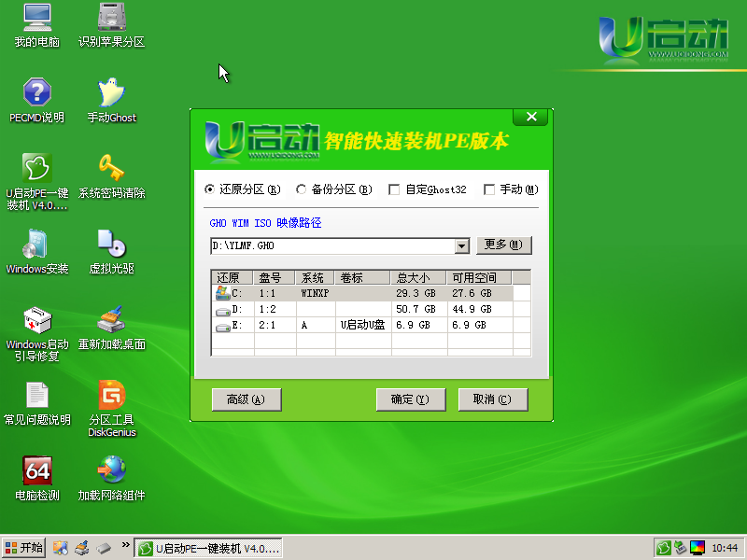Open the 常见问题说明 document icon
This screenshot has width=747, height=560.
point(37,403)
